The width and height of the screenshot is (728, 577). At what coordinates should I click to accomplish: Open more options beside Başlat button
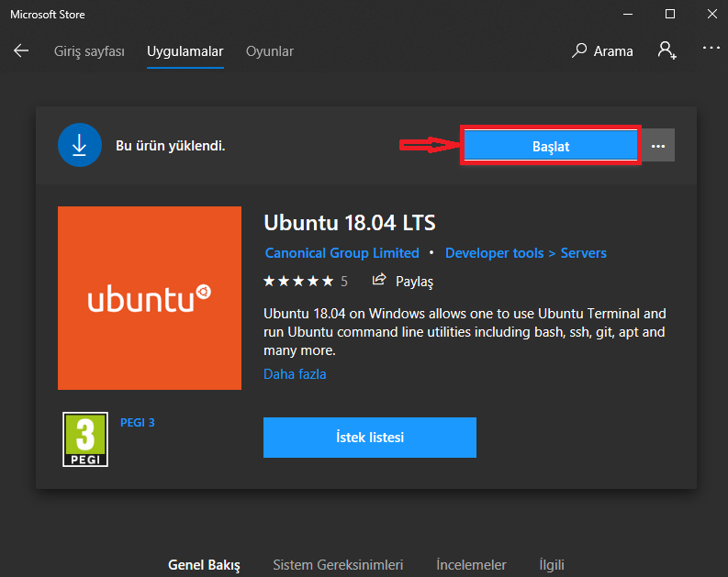[x=657, y=146]
